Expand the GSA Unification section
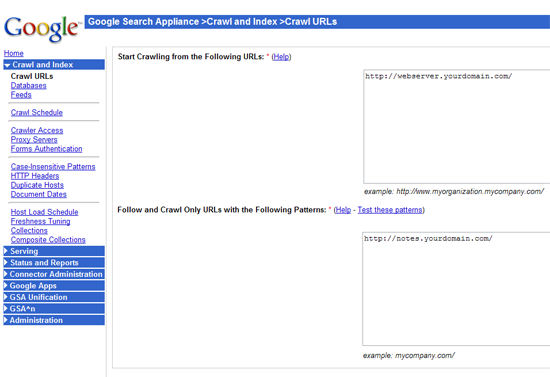The width and height of the screenshot is (550, 377). point(54,297)
